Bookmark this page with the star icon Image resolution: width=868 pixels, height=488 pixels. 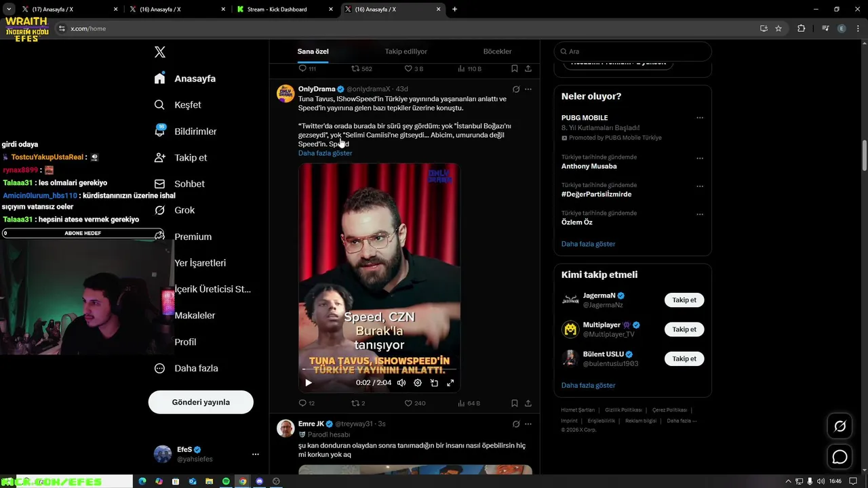pos(778,28)
